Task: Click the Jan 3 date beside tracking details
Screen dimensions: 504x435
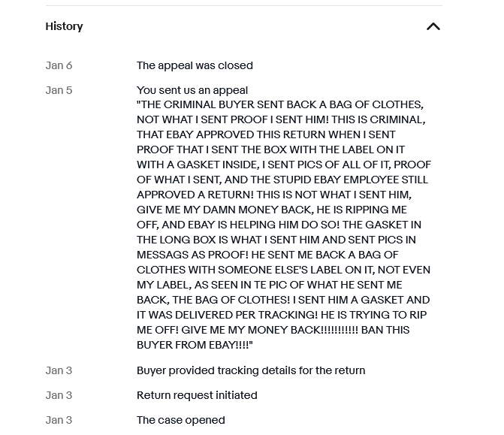Action: pyautogui.click(x=59, y=370)
